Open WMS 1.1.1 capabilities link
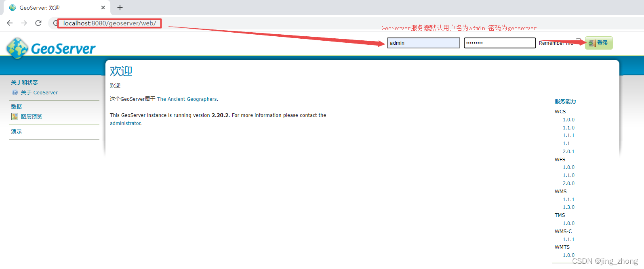Screen dimensions: 644x269 tap(568, 200)
